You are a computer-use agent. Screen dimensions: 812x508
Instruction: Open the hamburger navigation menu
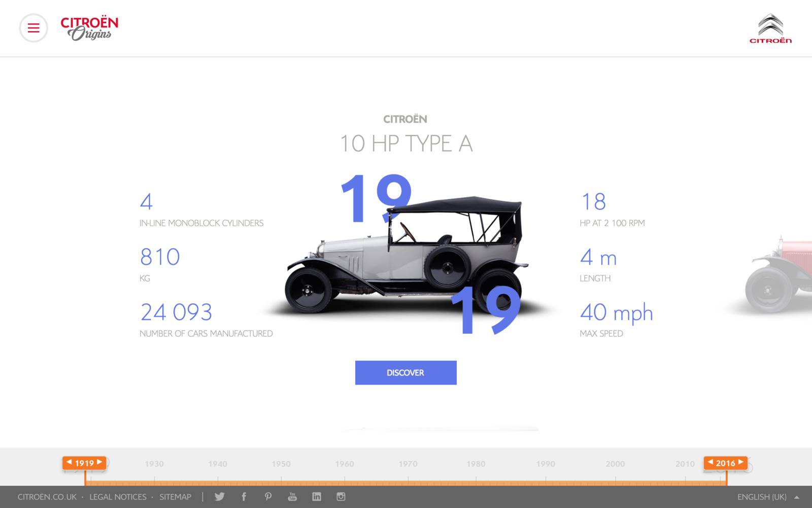(x=33, y=28)
